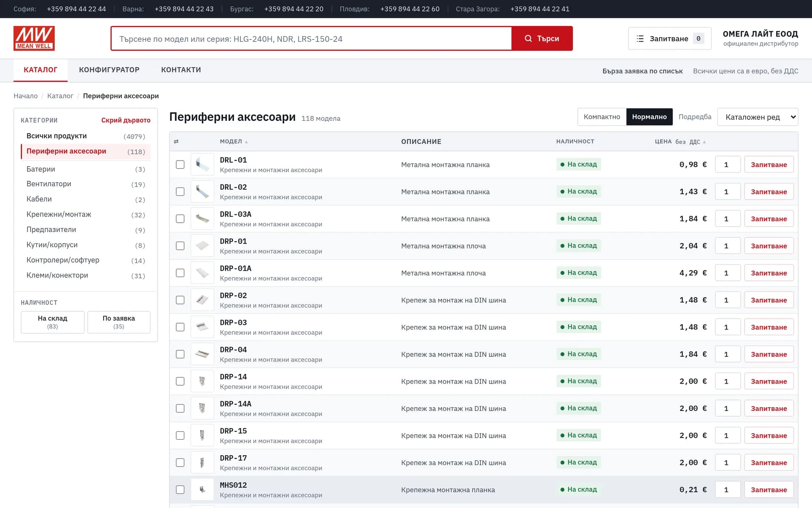
Task: Switch to the Нормално view
Action: click(x=649, y=117)
